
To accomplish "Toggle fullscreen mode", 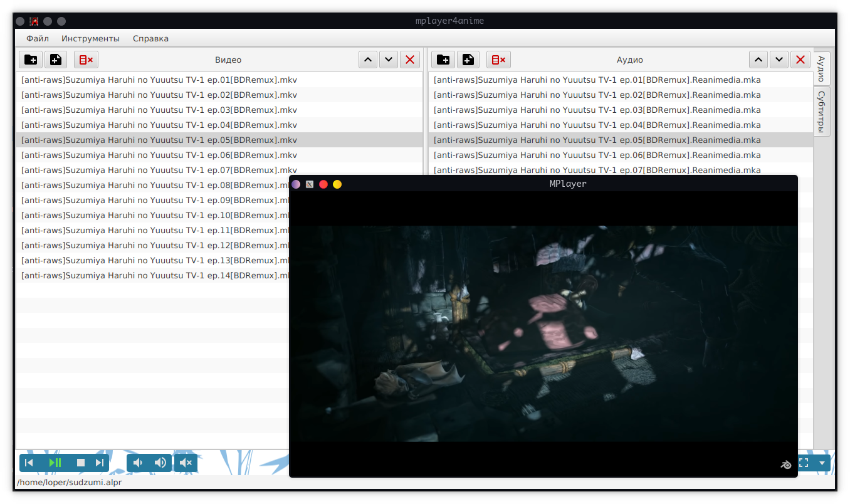I will pos(804,463).
